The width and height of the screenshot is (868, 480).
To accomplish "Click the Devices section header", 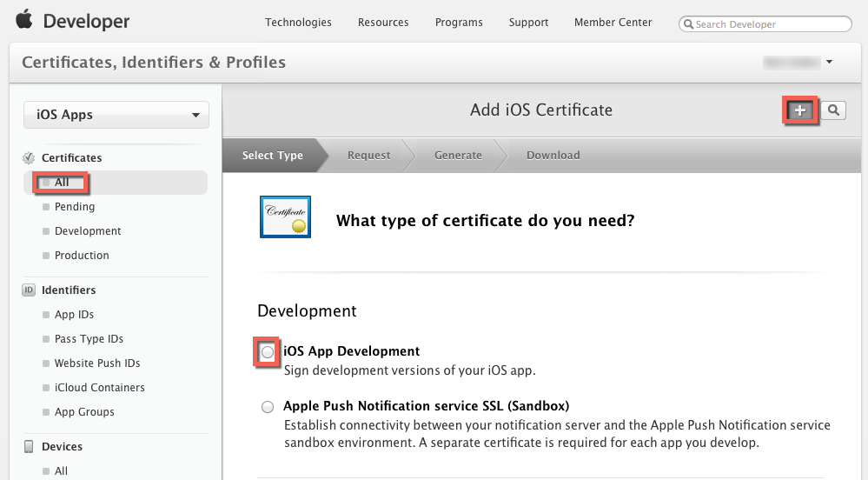I will click(62, 447).
